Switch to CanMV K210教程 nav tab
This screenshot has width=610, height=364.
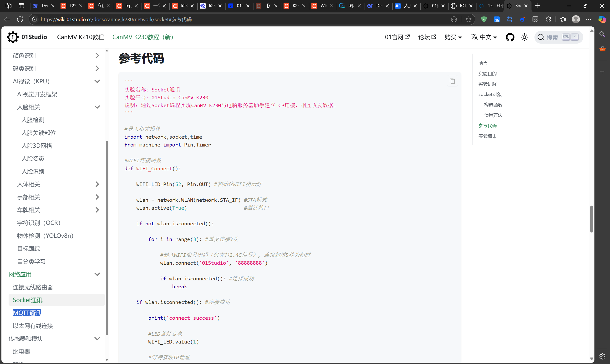(81, 37)
